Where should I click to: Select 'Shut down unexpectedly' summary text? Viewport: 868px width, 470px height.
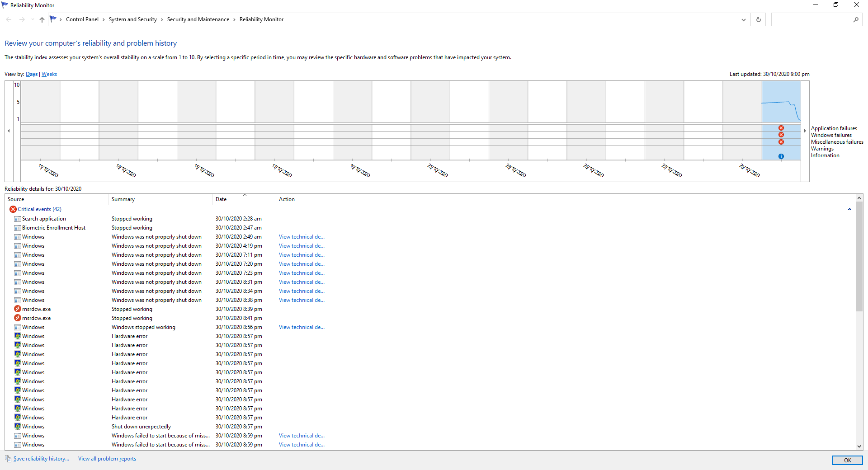(x=141, y=427)
